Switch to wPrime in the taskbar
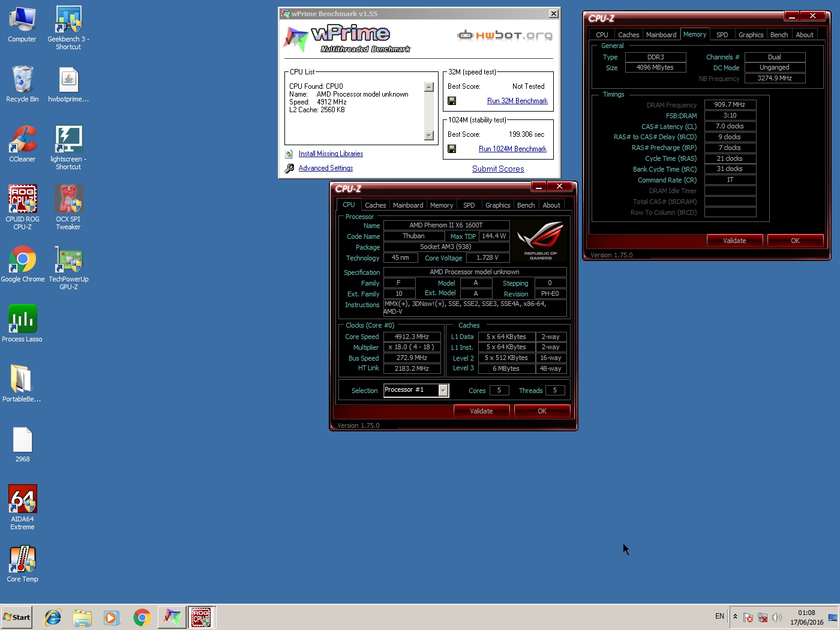 [x=172, y=617]
